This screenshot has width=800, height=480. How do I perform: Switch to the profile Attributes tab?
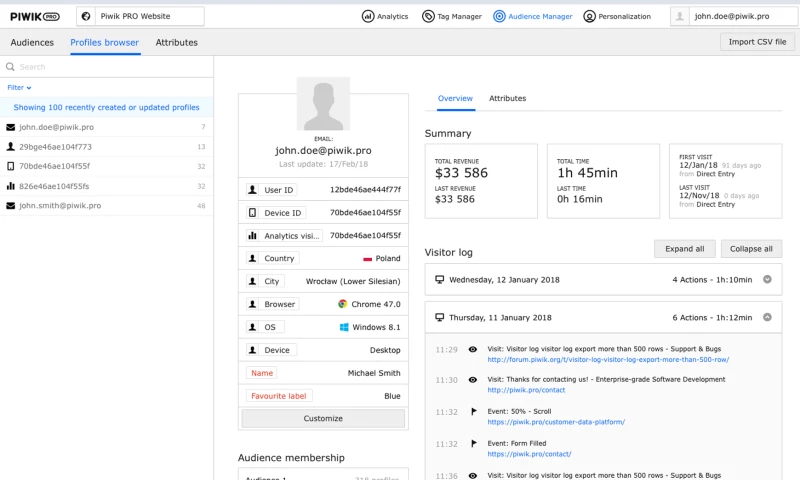507,99
